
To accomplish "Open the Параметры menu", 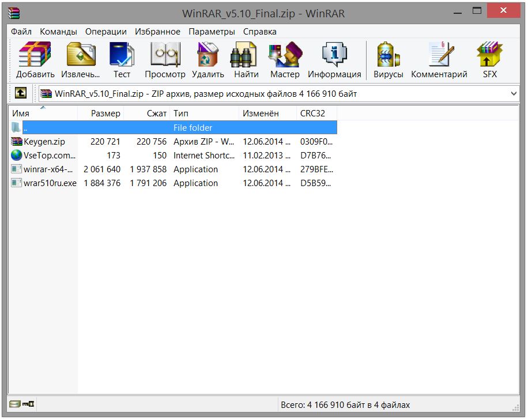I will pos(212,32).
